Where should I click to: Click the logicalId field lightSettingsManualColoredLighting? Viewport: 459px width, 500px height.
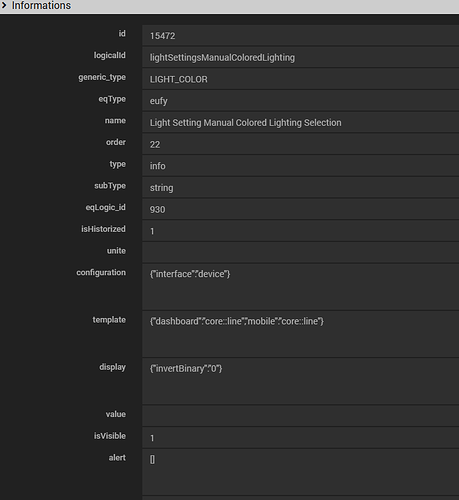pos(301,57)
